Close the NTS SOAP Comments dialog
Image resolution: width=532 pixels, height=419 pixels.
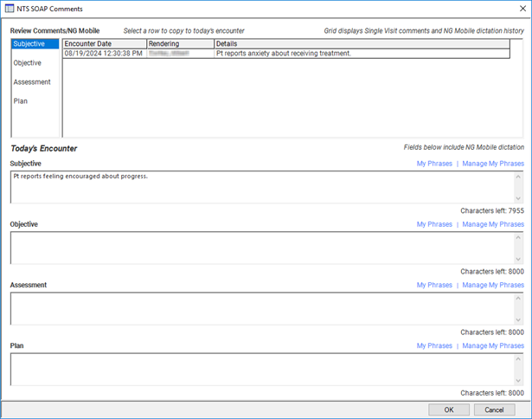[522, 9]
